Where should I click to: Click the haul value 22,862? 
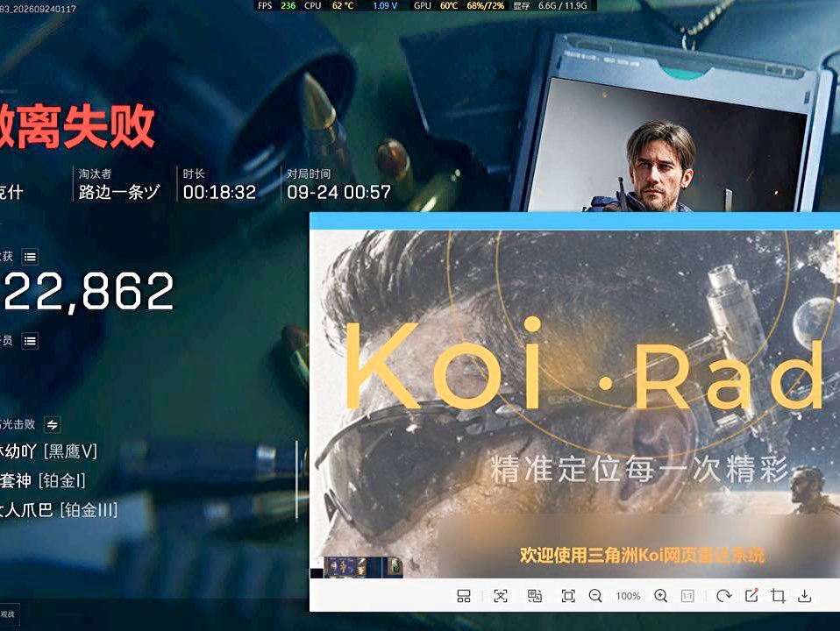[89, 291]
